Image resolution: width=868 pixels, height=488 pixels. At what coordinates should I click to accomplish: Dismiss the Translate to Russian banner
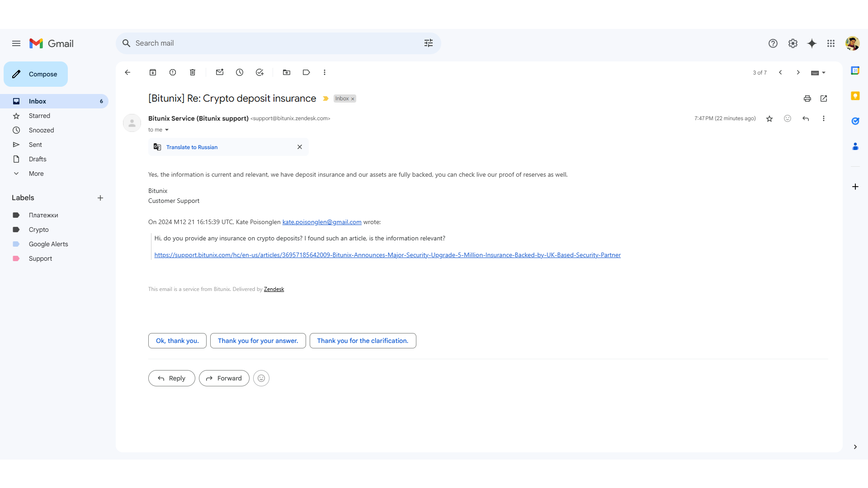pyautogui.click(x=300, y=147)
